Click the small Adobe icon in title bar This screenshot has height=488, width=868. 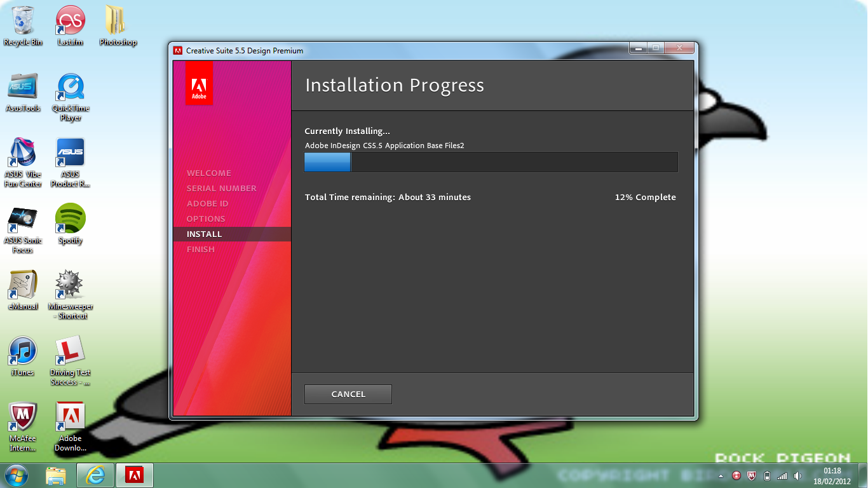click(x=179, y=50)
